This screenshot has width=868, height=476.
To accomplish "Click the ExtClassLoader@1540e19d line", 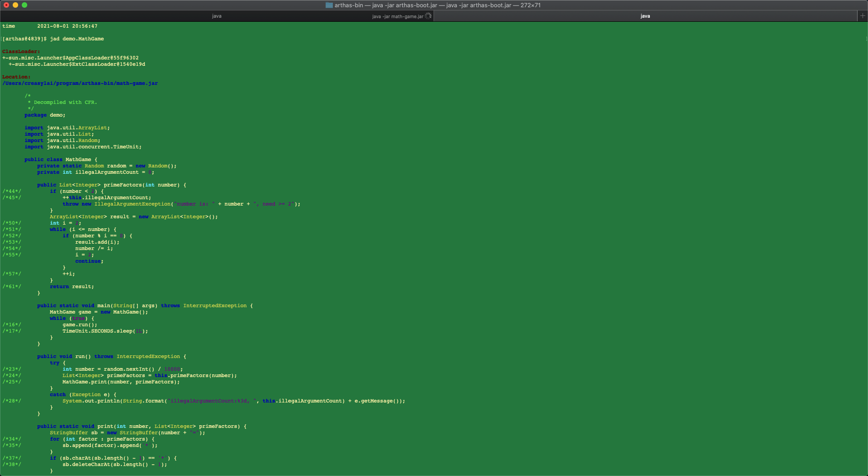I will pos(77,64).
